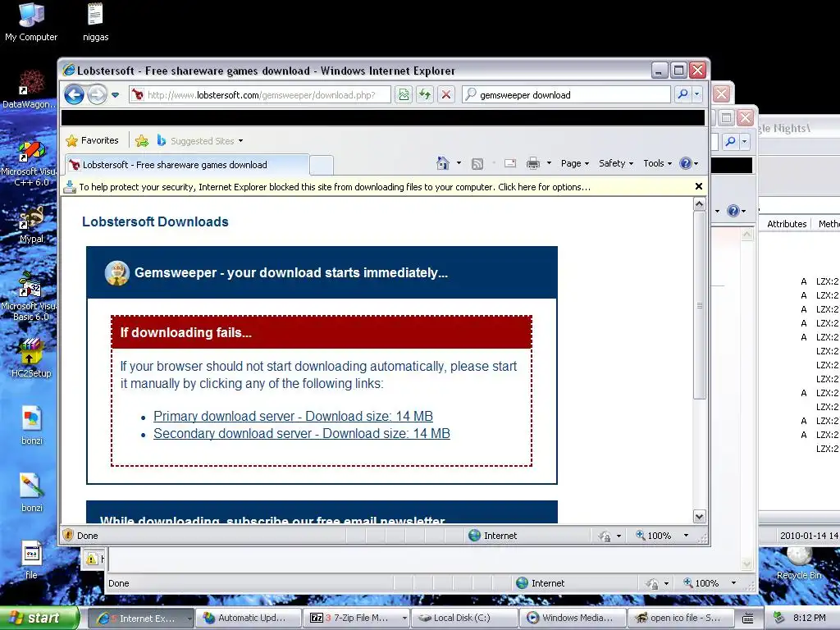
Task: Click Primary download server link
Action: (293, 416)
